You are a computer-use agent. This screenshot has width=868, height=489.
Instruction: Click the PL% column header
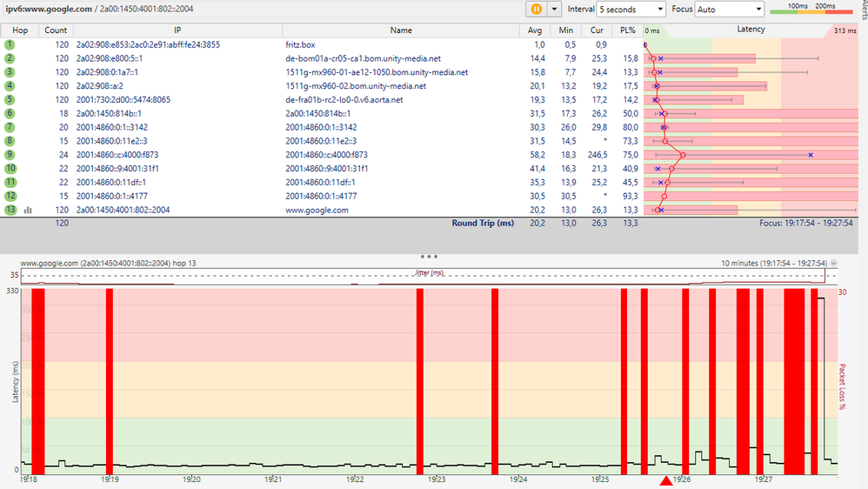pyautogui.click(x=628, y=30)
